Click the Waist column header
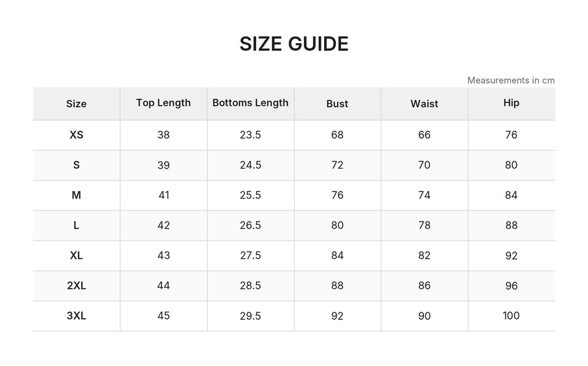 pyautogui.click(x=424, y=103)
